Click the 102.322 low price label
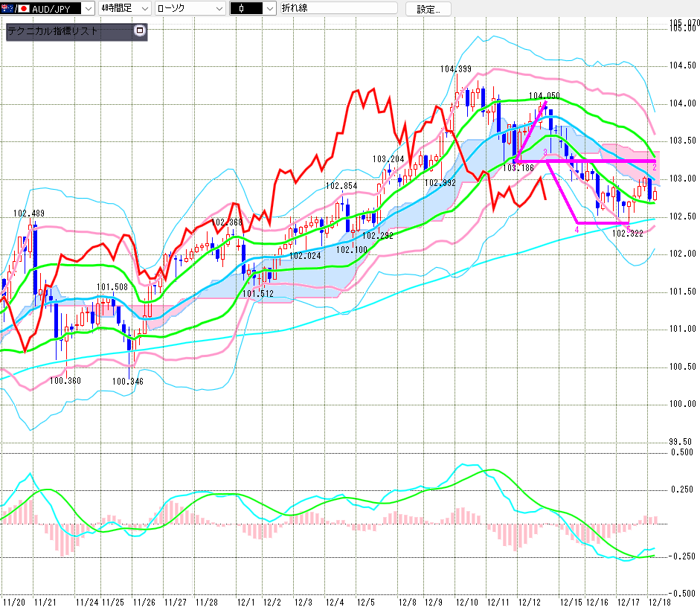The image size is (700, 610). coord(627,233)
